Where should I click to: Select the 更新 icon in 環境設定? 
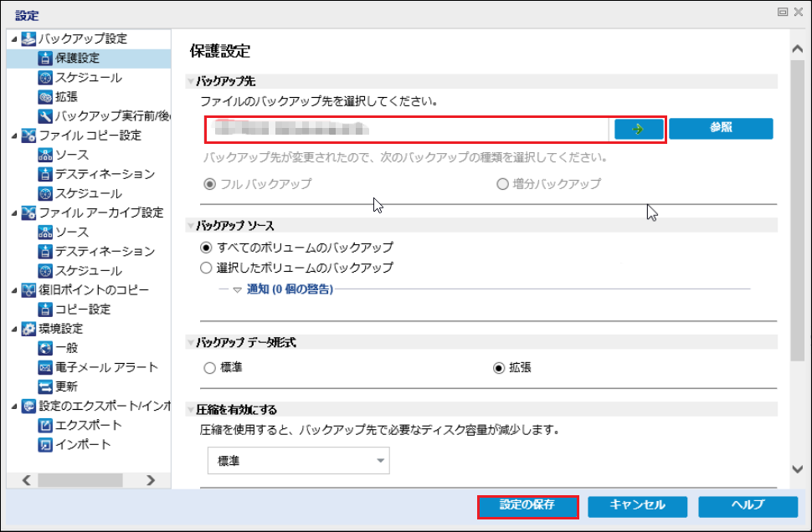click(x=45, y=386)
